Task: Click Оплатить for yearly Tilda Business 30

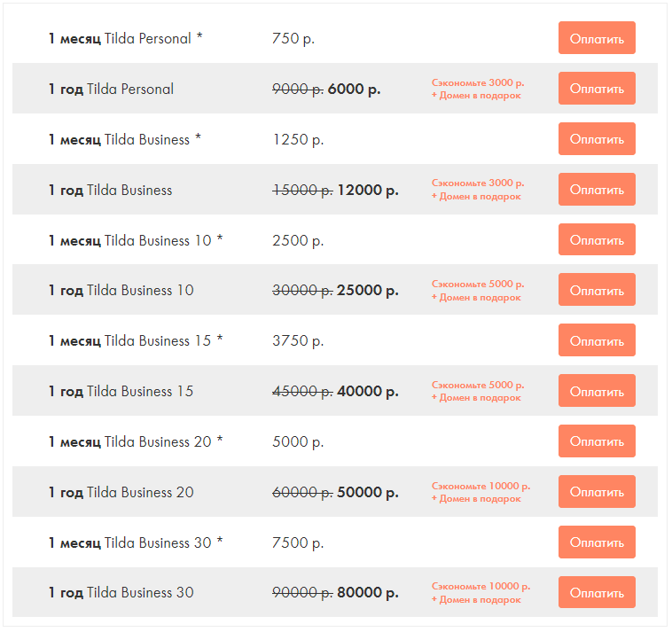Action: (x=597, y=592)
